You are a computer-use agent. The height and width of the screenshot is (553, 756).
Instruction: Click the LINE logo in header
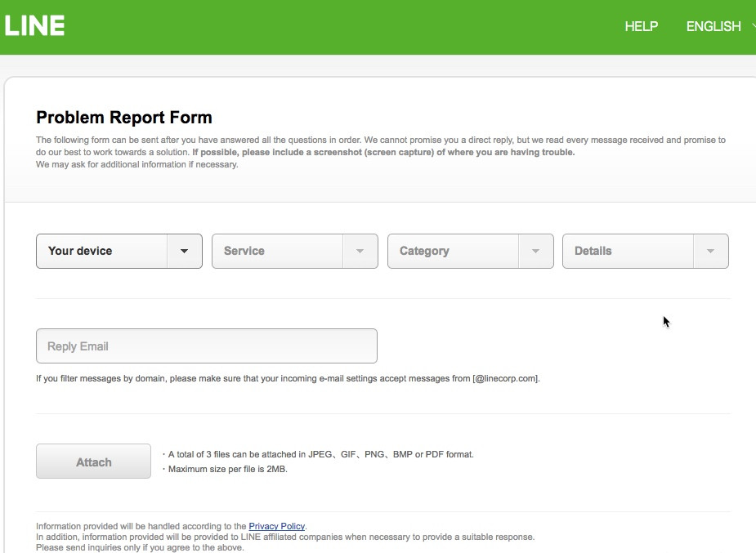click(34, 26)
